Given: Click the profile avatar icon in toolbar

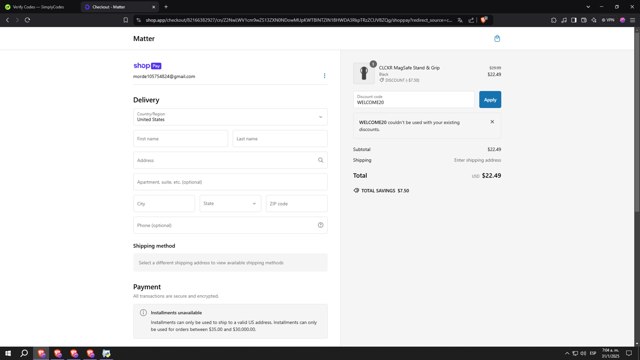Looking at the screenshot, I should tap(622, 20).
